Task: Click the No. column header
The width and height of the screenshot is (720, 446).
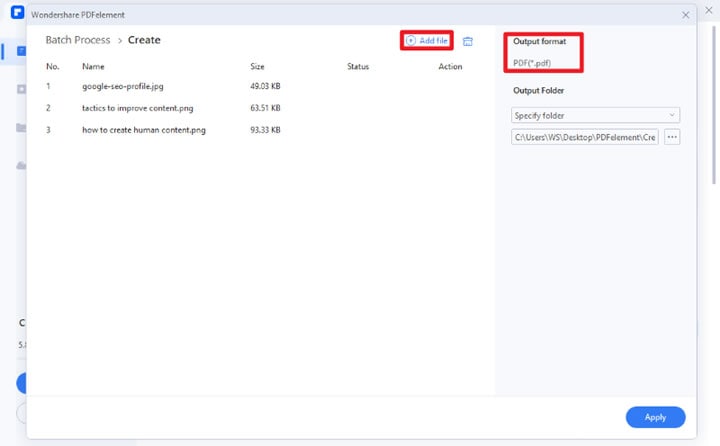Action: 52,66
